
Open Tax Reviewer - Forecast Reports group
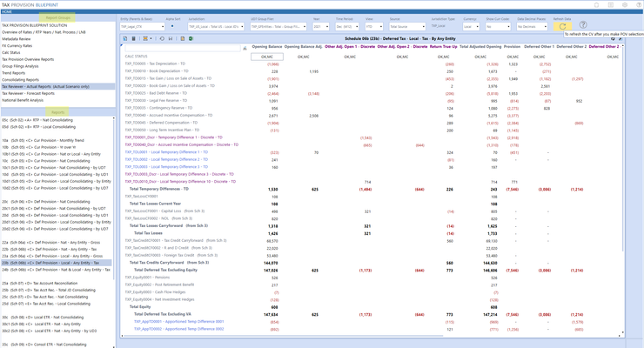(29, 93)
